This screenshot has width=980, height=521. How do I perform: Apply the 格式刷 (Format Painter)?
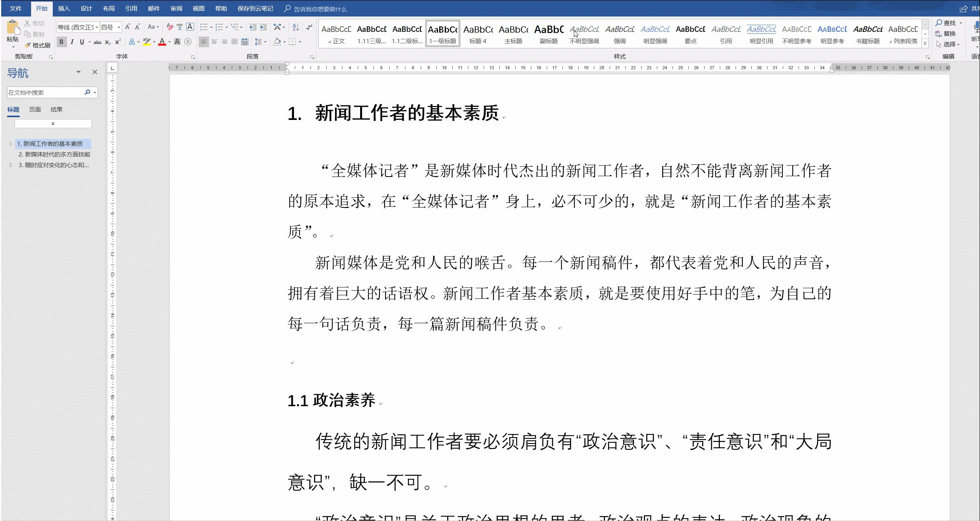pos(37,45)
